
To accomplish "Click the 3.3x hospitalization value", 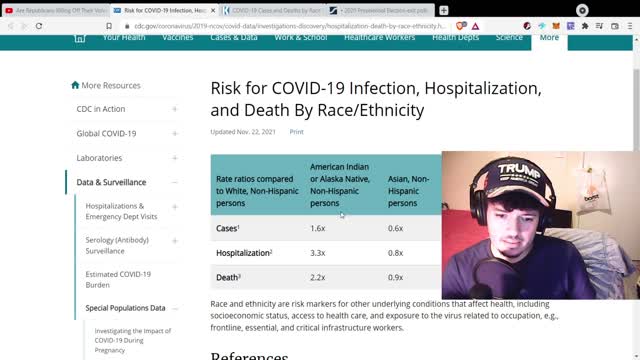I will [x=318, y=253].
